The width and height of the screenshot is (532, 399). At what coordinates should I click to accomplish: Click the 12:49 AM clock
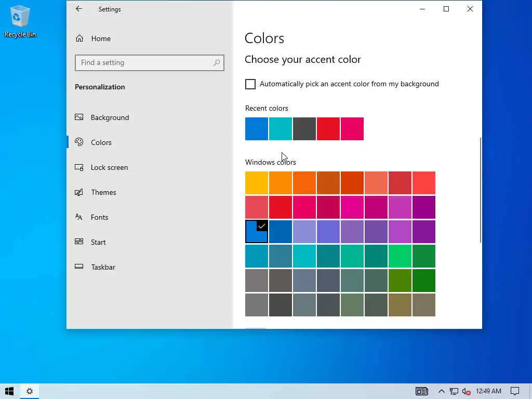(x=488, y=391)
